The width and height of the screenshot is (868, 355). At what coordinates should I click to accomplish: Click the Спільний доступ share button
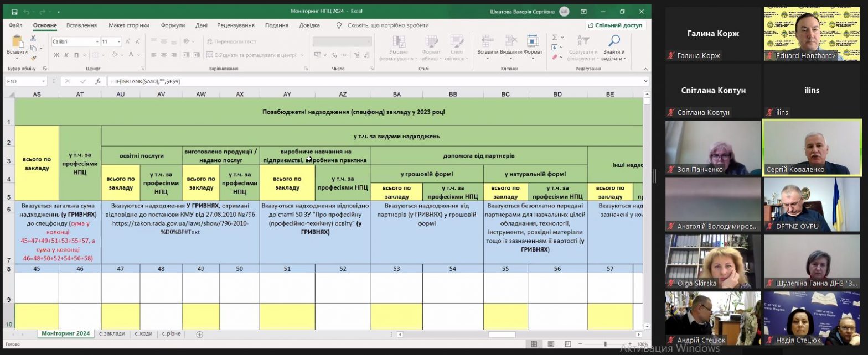point(616,25)
